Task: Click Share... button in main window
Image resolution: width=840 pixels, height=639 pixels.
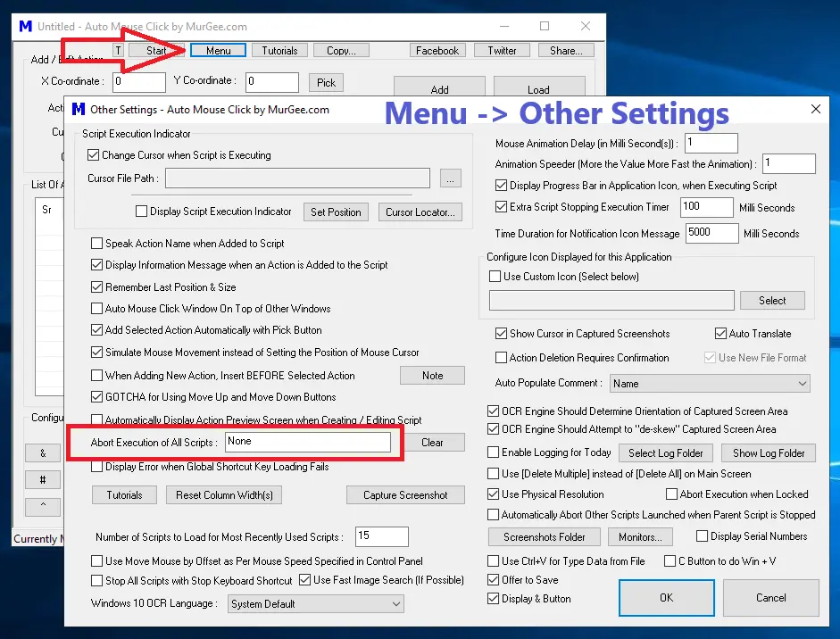Action: point(566,50)
